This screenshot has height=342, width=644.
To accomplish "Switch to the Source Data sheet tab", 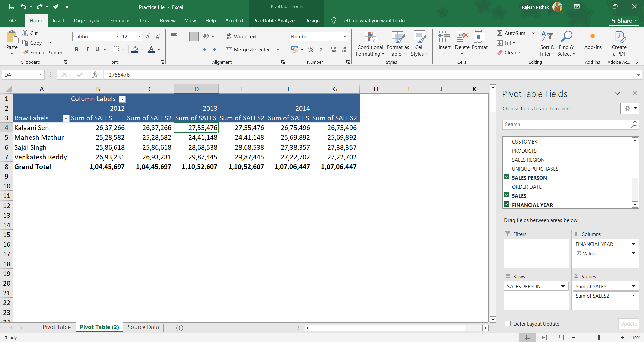I will click(x=143, y=327).
